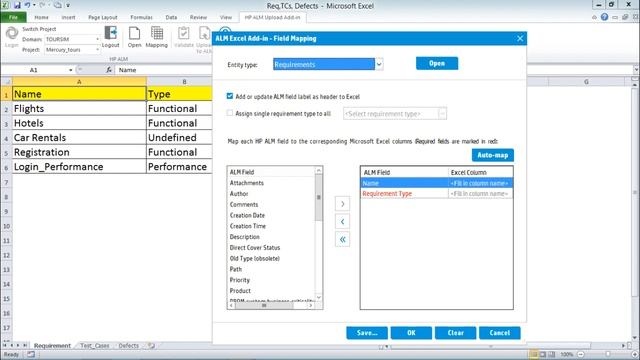Switch to the Home ribbon tab
This screenshot has height=360, width=640.
click(x=41, y=17)
